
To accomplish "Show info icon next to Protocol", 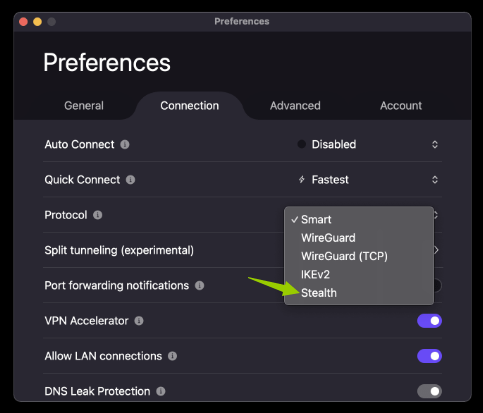I will click(97, 215).
